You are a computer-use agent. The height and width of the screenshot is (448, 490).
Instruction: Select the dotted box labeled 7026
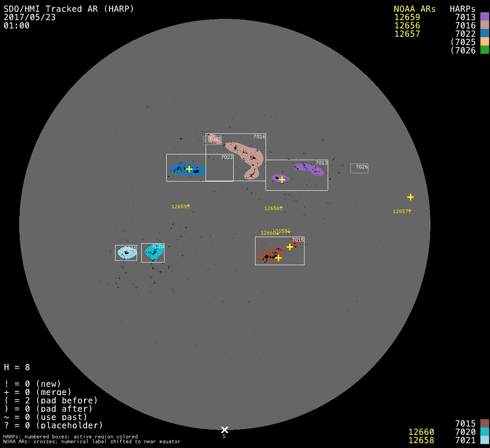pos(359,168)
